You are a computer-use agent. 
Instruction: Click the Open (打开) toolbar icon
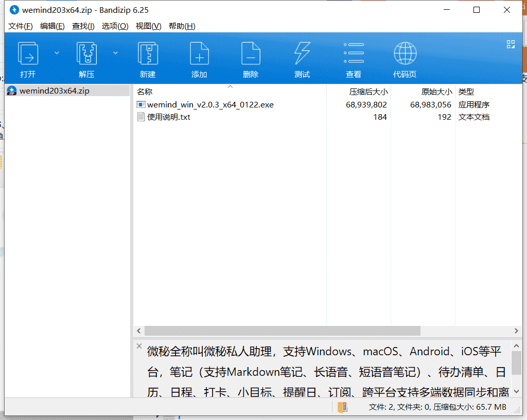pos(28,53)
